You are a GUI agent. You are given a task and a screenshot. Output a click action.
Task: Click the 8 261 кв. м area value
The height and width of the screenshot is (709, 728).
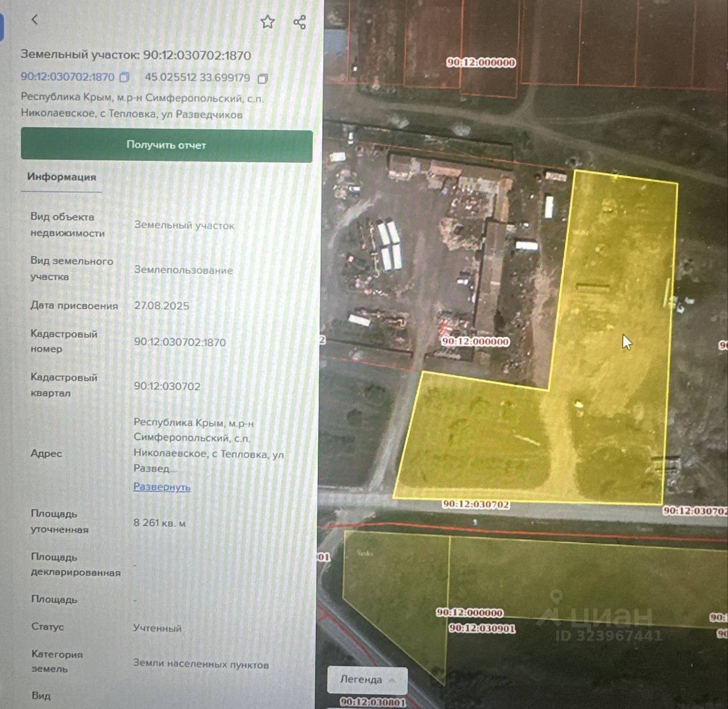coord(159,522)
